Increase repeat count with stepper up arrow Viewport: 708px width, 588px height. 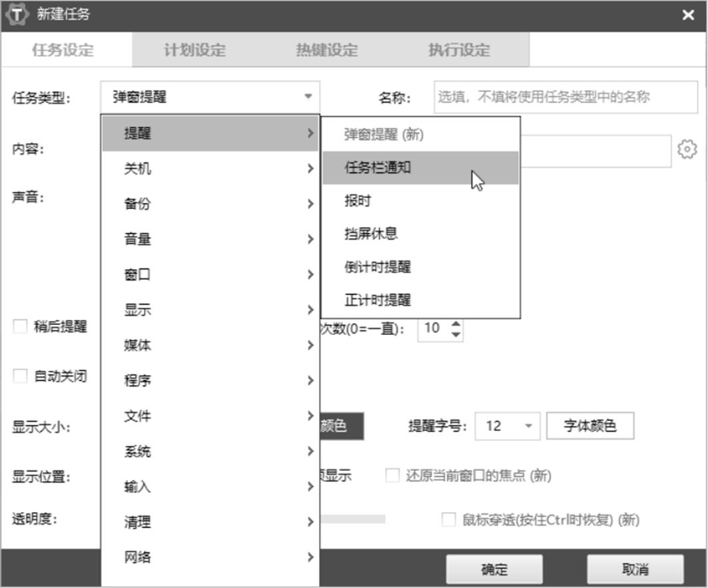[456, 324]
